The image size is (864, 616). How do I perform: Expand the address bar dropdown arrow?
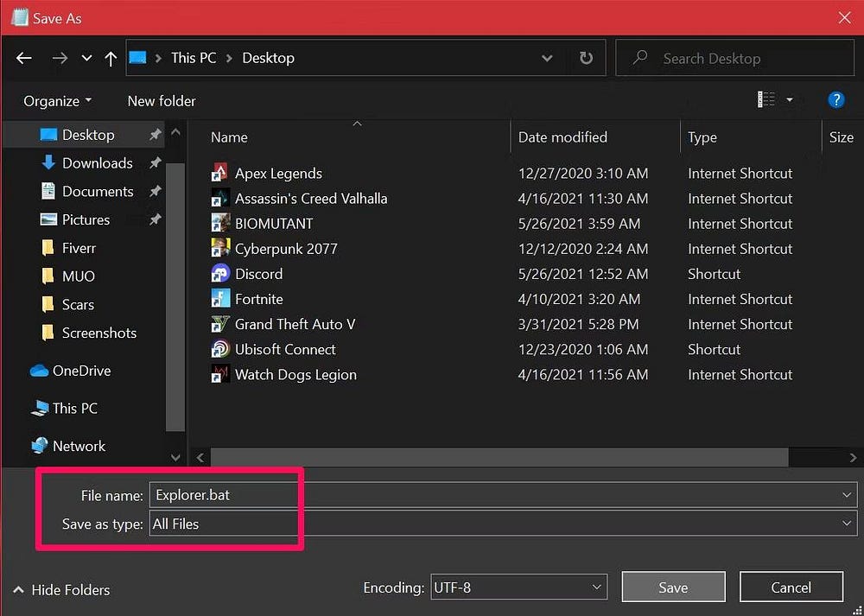(x=547, y=57)
